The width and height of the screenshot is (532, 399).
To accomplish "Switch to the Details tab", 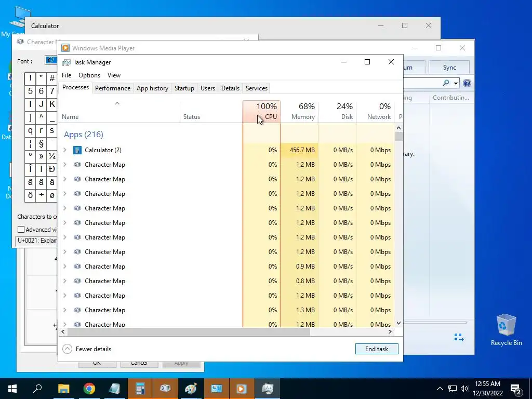I will [230, 88].
